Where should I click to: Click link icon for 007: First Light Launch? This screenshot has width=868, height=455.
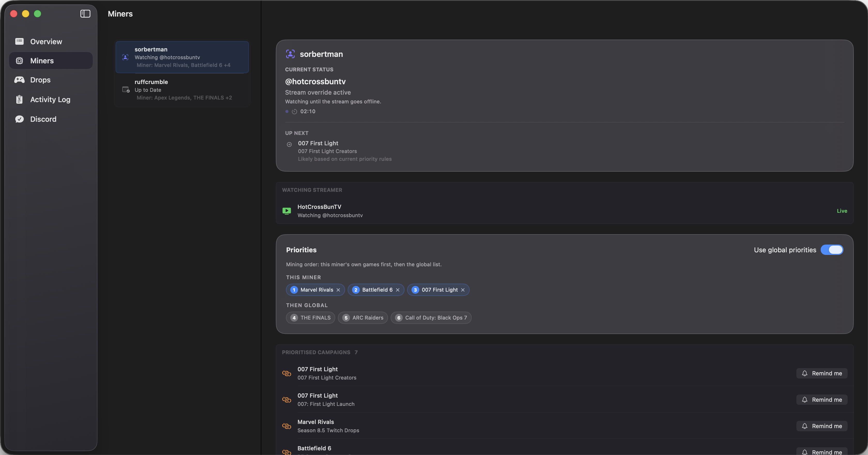tap(286, 400)
